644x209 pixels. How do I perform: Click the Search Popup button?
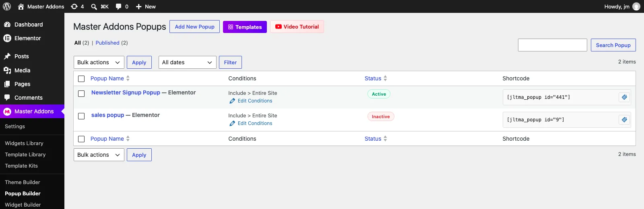click(613, 45)
